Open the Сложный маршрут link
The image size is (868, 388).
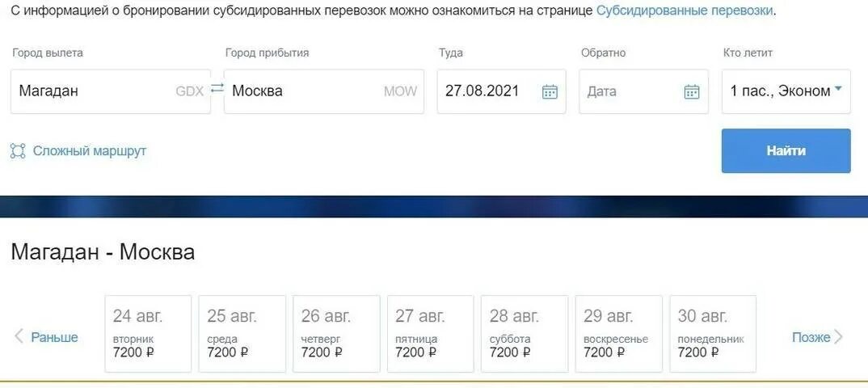coord(90,150)
